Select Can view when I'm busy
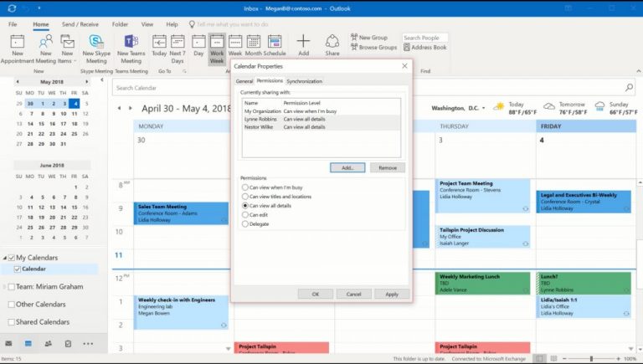The width and height of the screenshot is (643, 364). point(245,187)
